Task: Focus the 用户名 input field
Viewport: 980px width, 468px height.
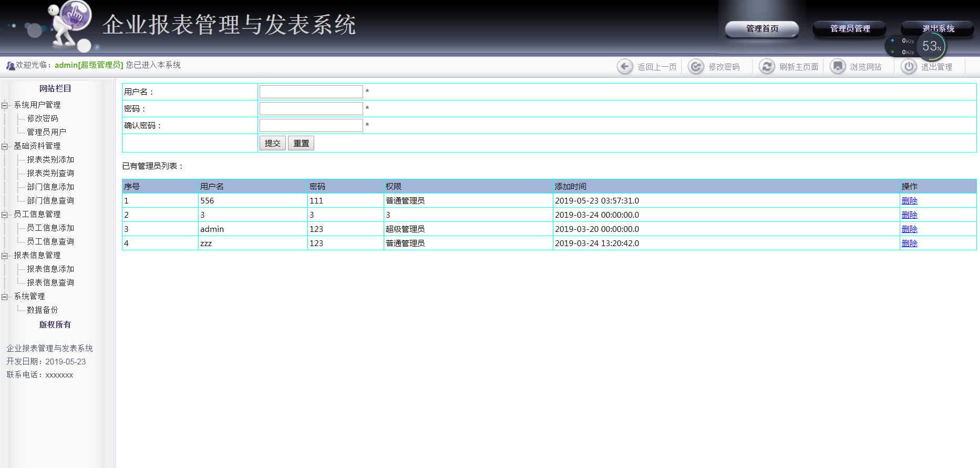Action: tap(311, 91)
